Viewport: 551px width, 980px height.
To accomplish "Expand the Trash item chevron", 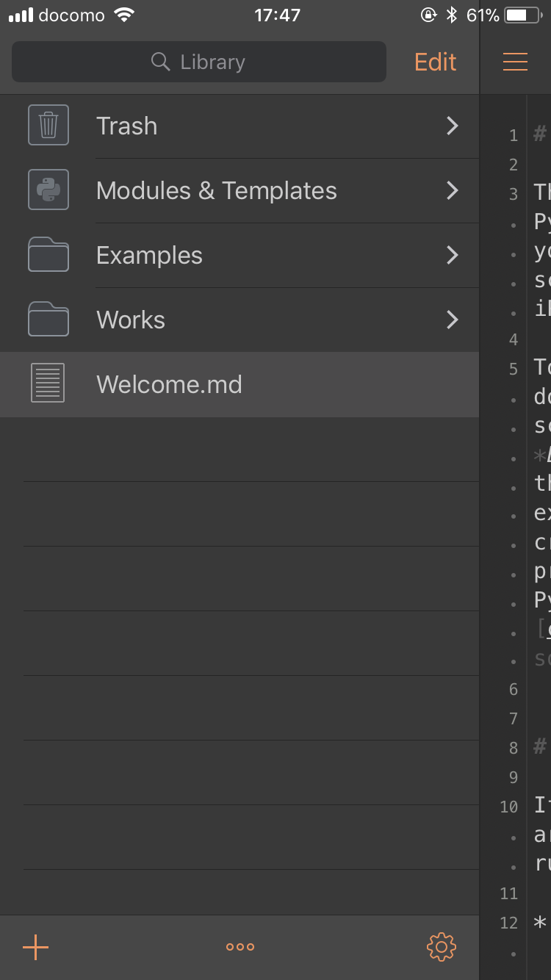I will (452, 126).
